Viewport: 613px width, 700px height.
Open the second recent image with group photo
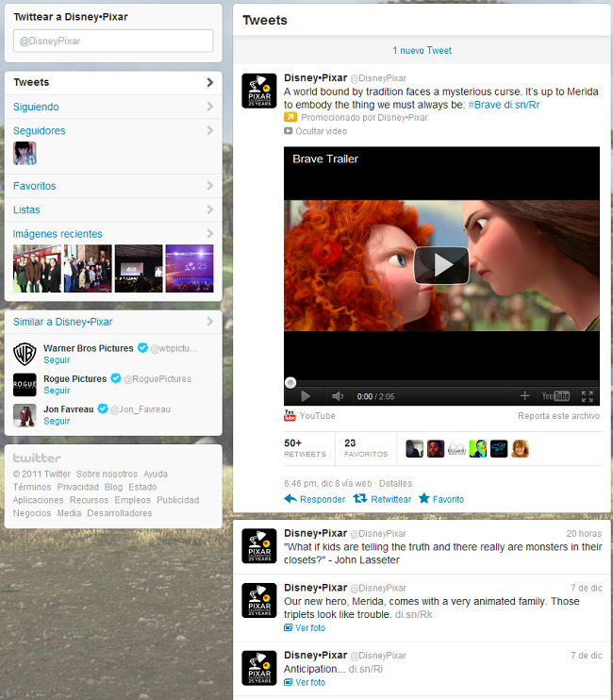point(88,268)
